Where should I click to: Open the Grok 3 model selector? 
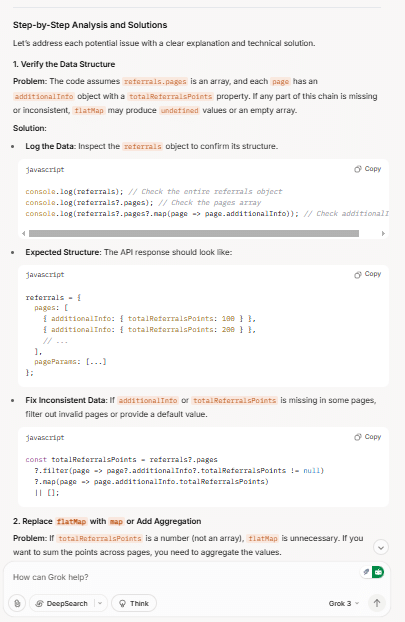tap(344, 603)
